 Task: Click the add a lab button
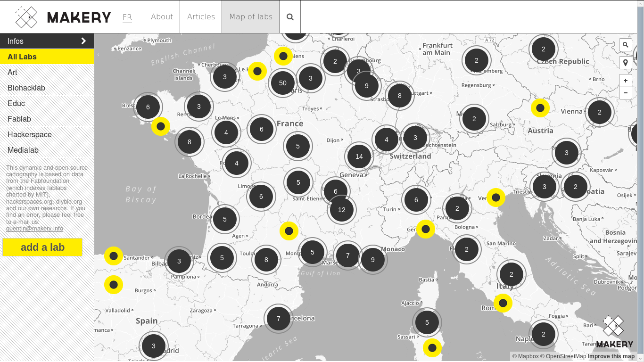(42, 247)
